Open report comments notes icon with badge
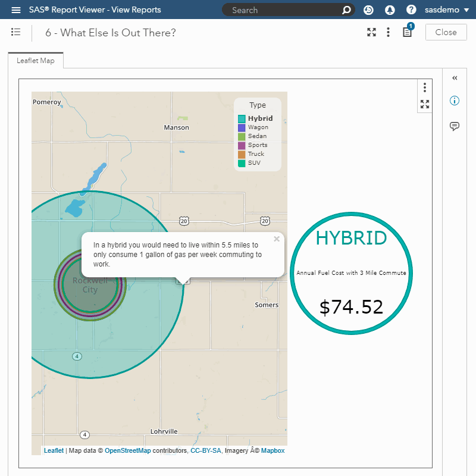476x476 pixels. click(x=408, y=32)
